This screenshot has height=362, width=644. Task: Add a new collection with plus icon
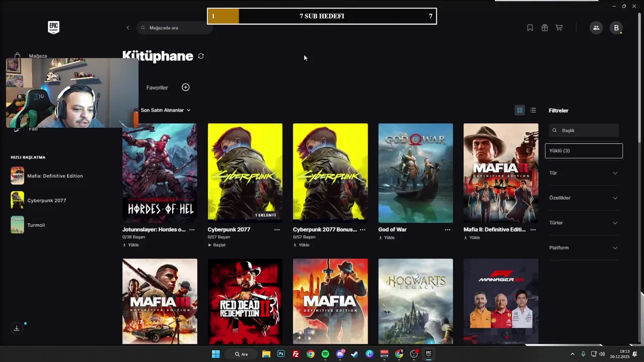(186, 87)
